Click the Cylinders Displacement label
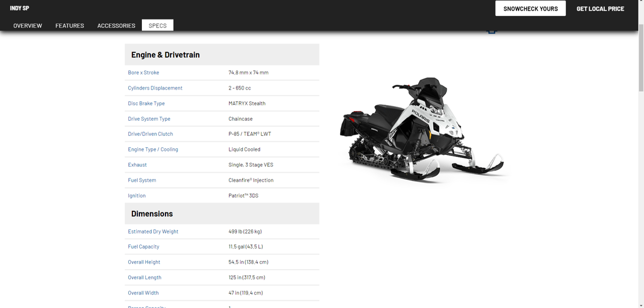The width and height of the screenshot is (644, 308). tap(155, 88)
